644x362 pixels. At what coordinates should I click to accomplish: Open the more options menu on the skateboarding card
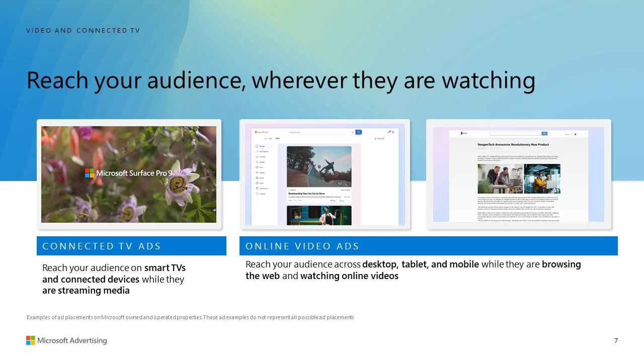[349, 201]
